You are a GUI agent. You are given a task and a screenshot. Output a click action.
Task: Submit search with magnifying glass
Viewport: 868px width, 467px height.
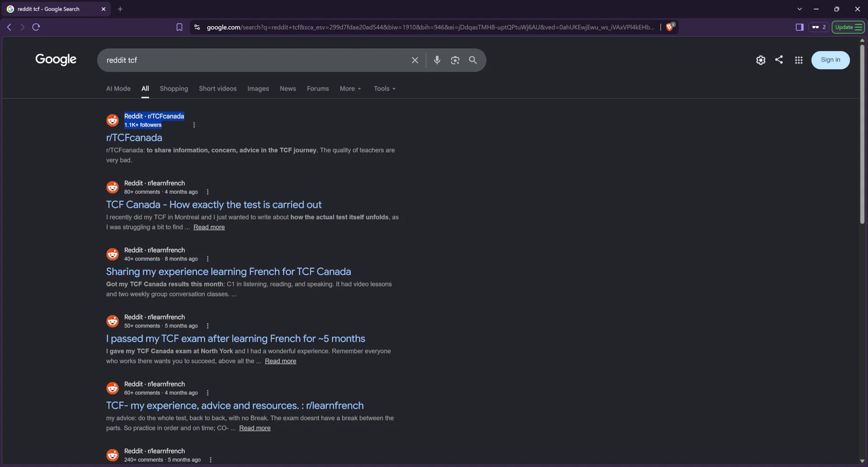click(x=473, y=60)
